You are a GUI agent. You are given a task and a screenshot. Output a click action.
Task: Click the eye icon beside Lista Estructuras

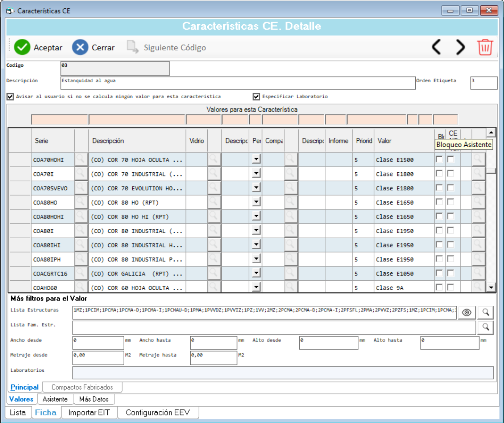(467, 313)
